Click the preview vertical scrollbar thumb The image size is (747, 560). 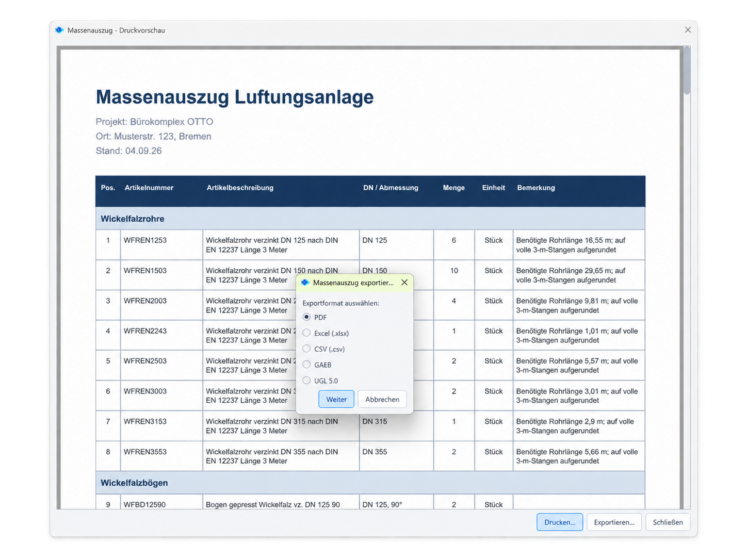(687, 71)
